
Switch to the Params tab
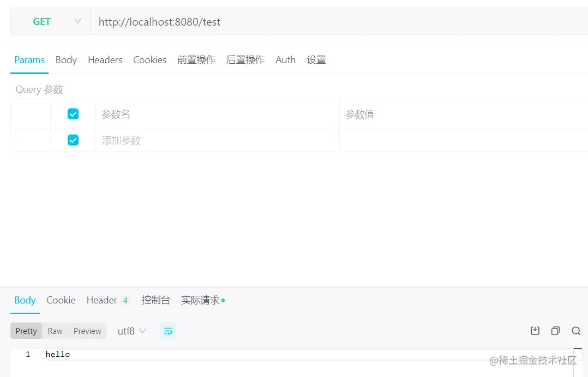(x=29, y=60)
